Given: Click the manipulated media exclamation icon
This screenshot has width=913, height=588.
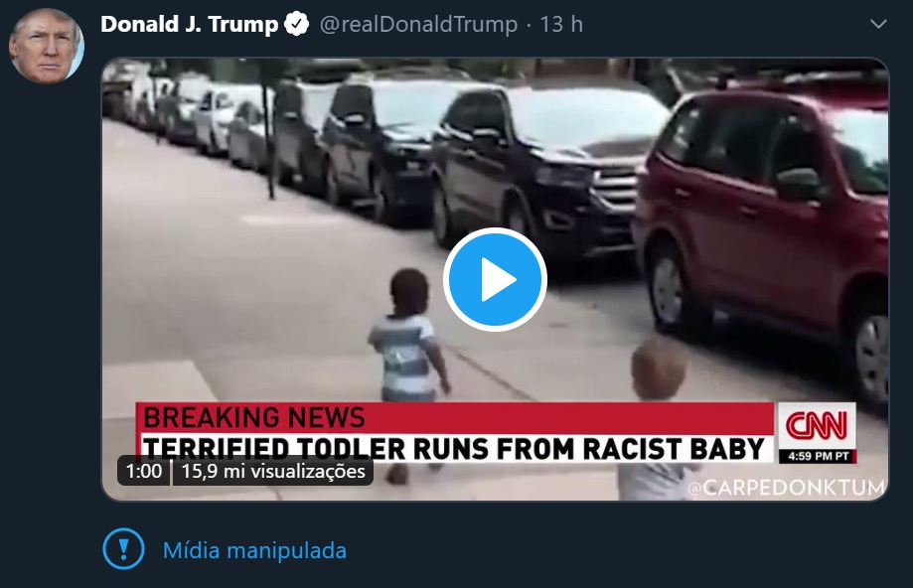Looking at the screenshot, I should click(123, 549).
